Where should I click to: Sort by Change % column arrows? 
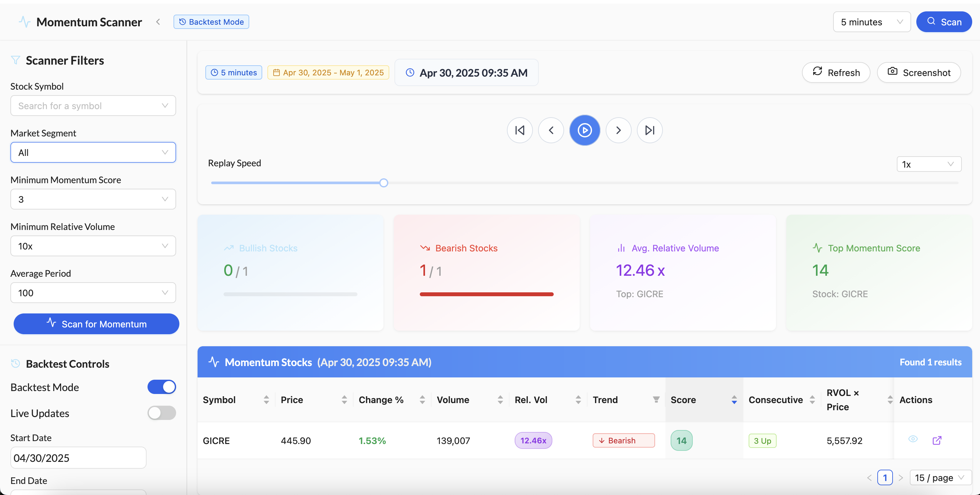click(422, 400)
